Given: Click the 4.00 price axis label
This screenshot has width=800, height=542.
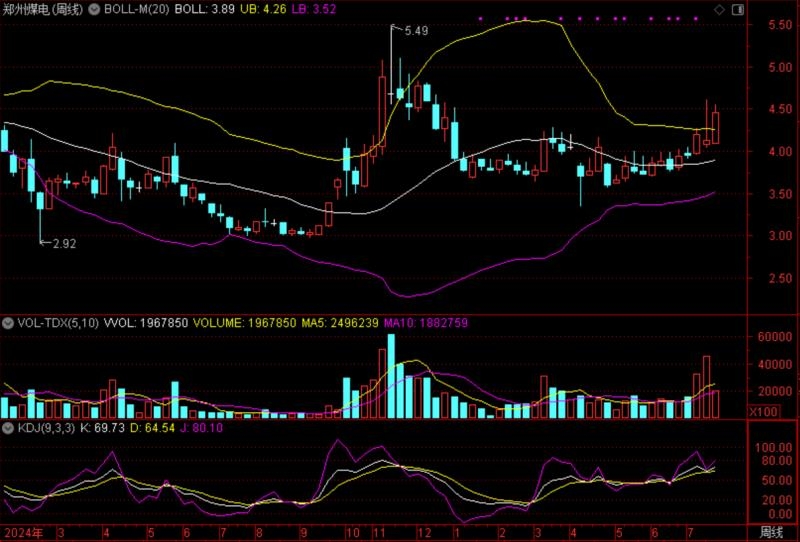Looking at the screenshot, I should (780, 152).
